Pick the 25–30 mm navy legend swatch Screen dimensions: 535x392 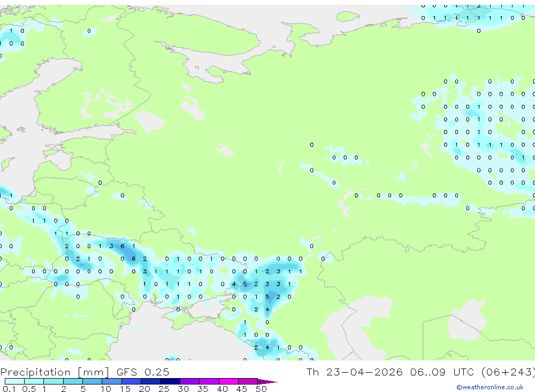pos(170,381)
